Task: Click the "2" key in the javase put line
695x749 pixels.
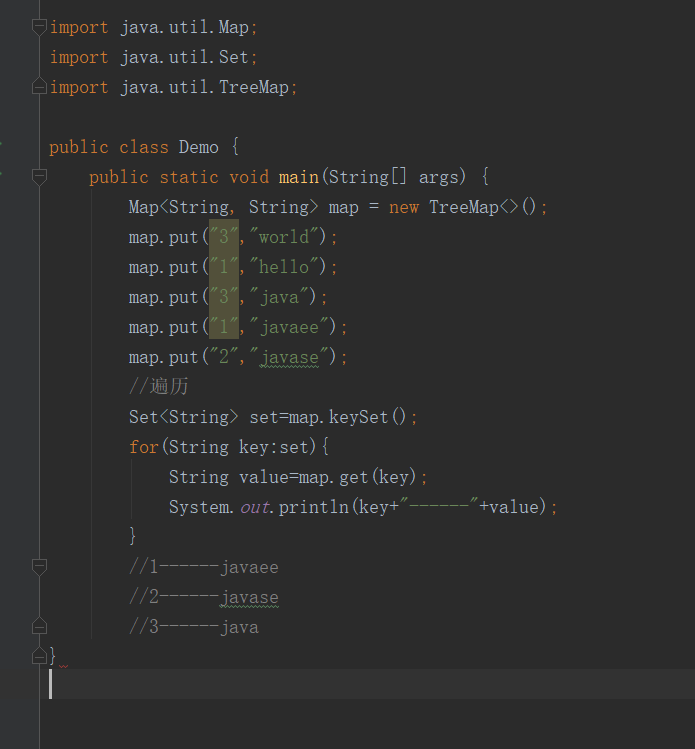Action: point(224,357)
